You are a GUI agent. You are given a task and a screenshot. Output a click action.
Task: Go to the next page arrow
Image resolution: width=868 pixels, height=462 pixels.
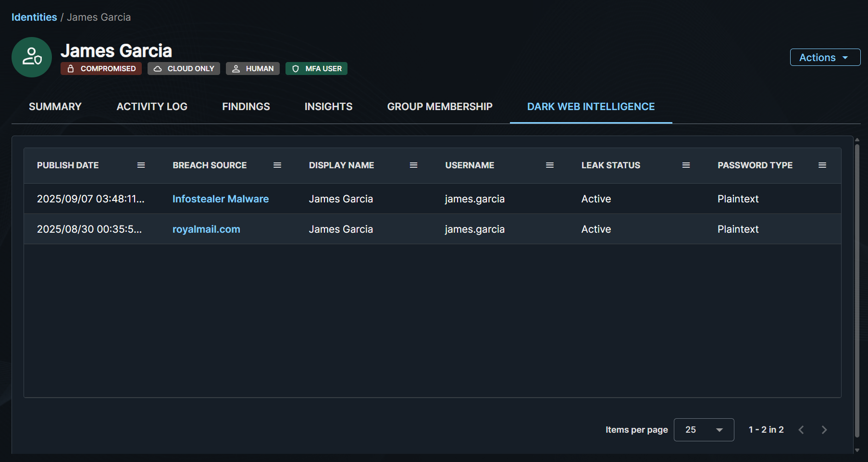tap(824, 430)
